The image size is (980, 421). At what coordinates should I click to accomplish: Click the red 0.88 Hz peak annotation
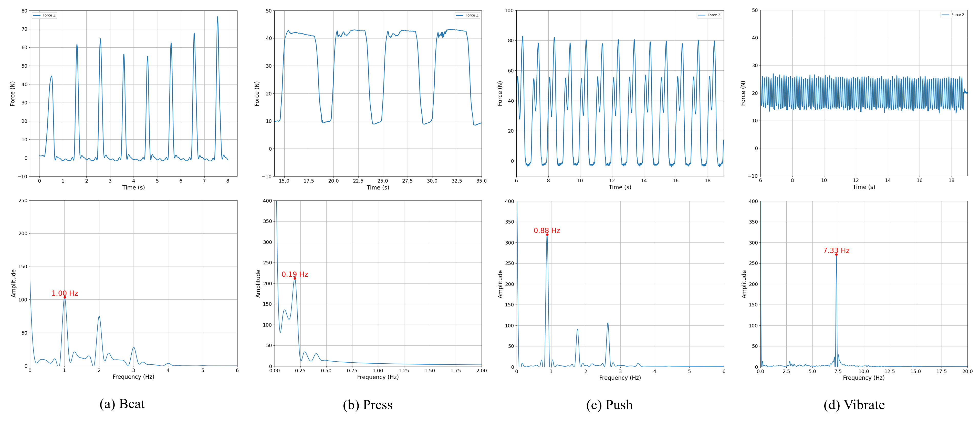[547, 230]
